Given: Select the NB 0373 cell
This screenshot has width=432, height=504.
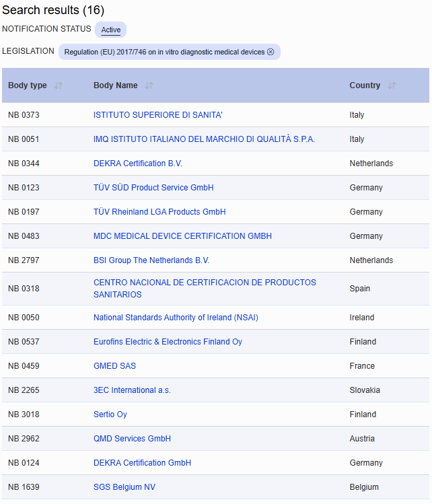Looking at the screenshot, I should (x=24, y=115).
